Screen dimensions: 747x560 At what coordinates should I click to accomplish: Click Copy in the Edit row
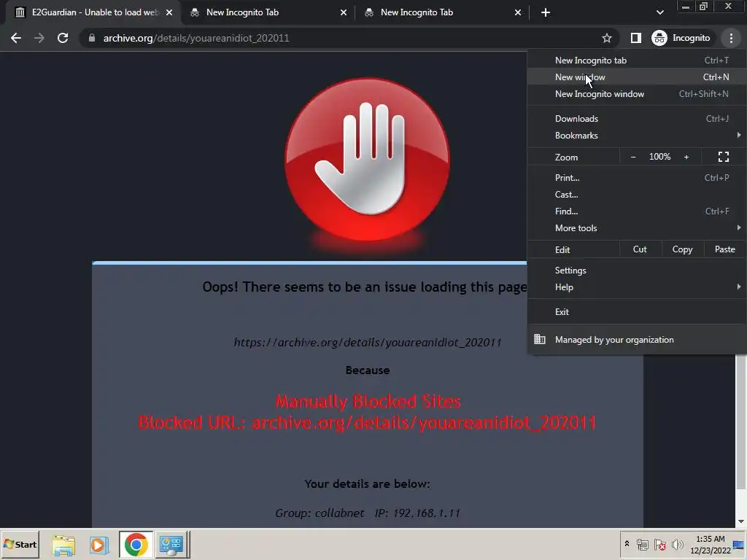[x=682, y=249]
